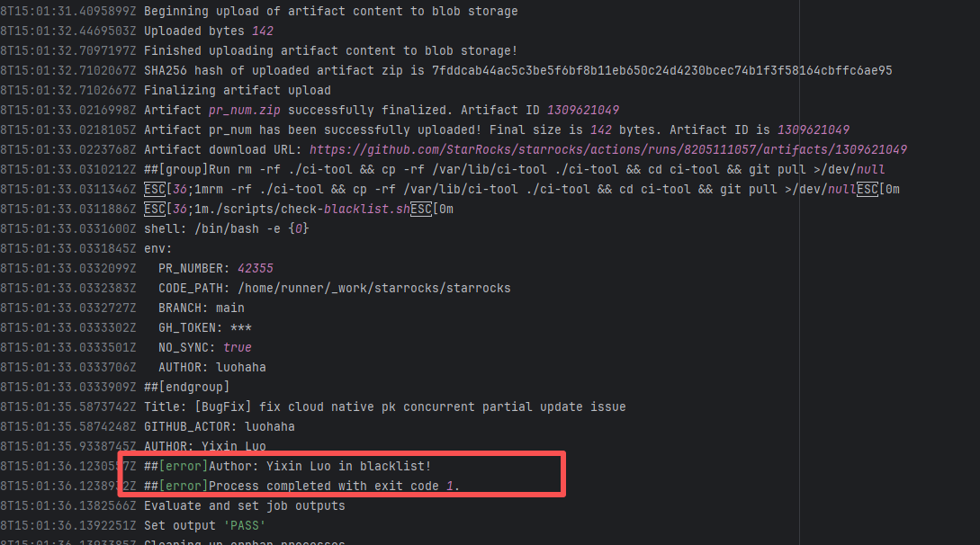Click the 'AUTHOR: luohaha' env entry

(x=211, y=367)
